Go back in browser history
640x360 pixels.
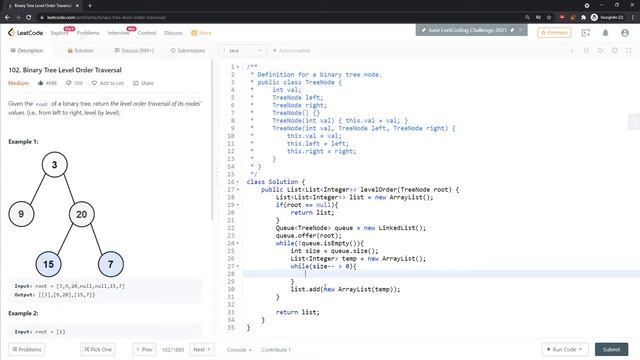(7, 17)
